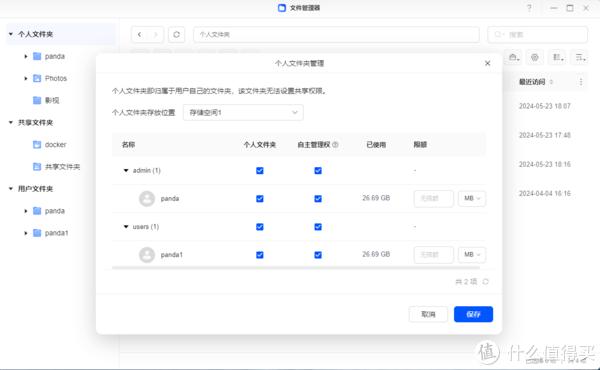Click the path address bar
600x370 pixels.
[336, 34]
